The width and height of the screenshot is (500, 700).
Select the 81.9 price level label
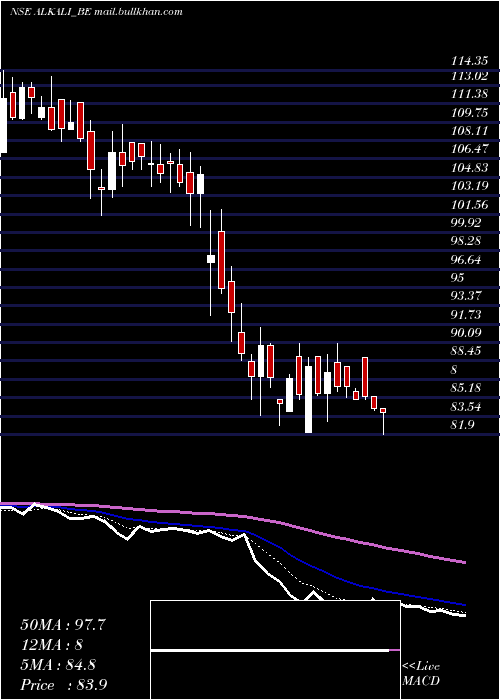tap(462, 424)
